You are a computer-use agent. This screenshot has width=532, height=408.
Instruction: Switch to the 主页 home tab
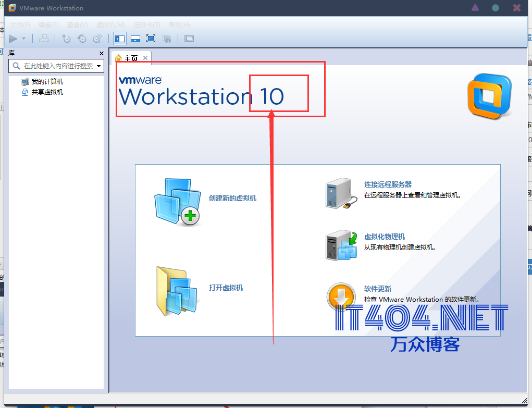(x=131, y=58)
